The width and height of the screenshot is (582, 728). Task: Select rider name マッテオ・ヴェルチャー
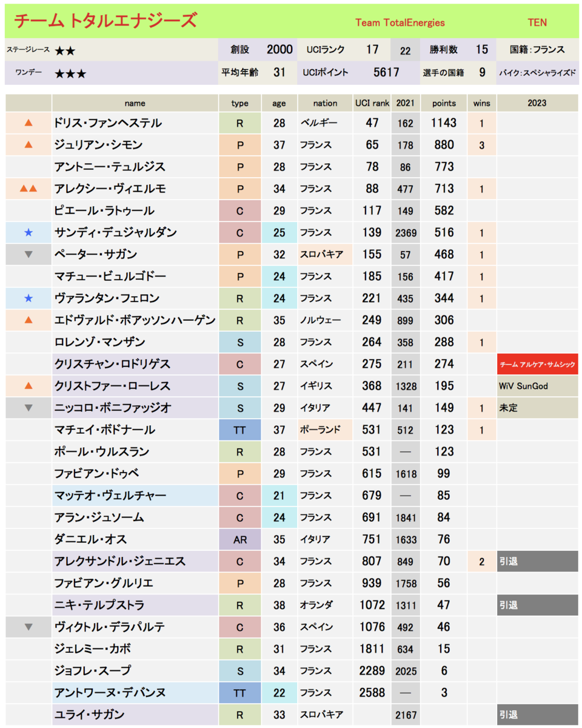pos(110,496)
